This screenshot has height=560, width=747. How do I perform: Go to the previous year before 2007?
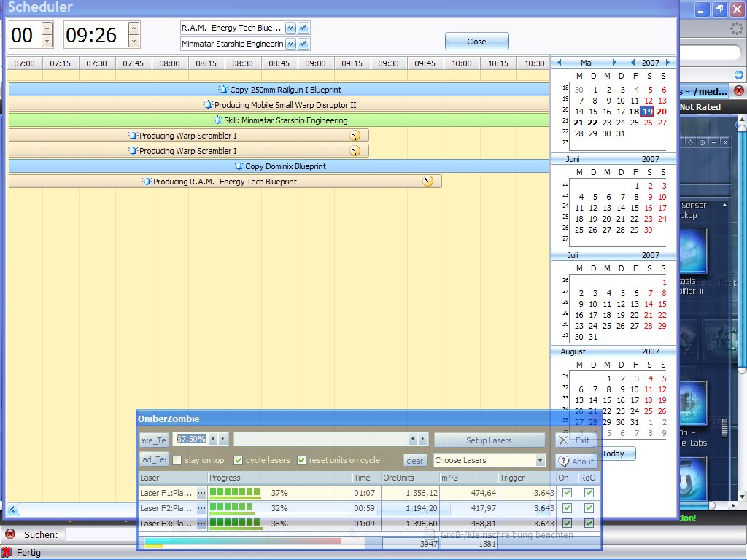click(632, 63)
